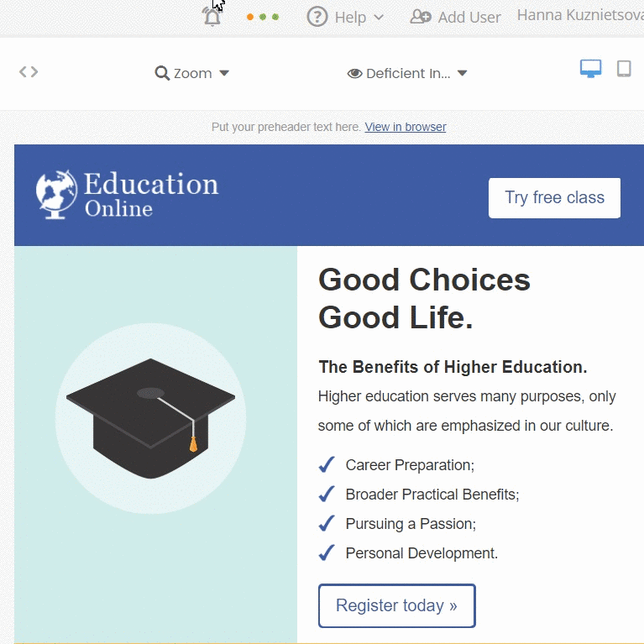The height and width of the screenshot is (644, 644).
Task: Click the Good Choices Good Life heading
Action: pos(424,298)
